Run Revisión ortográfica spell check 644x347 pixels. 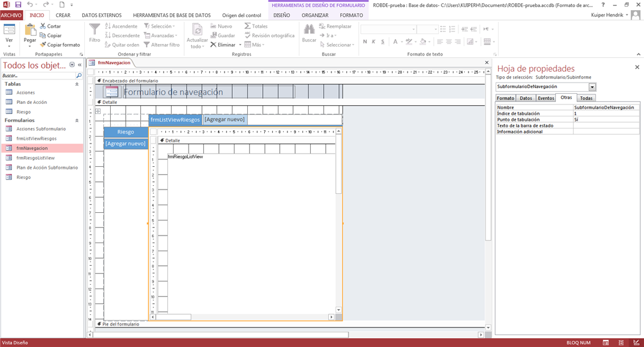[269, 35]
